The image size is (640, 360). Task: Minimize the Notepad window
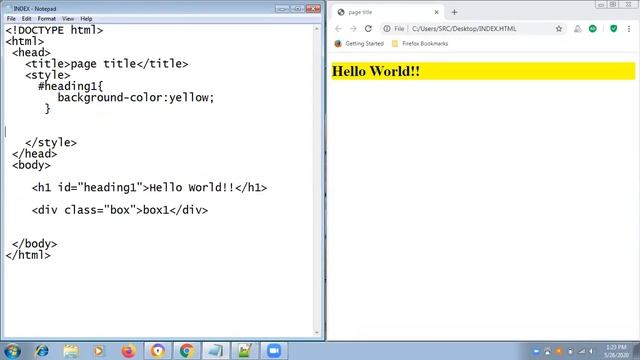(282, 9)
